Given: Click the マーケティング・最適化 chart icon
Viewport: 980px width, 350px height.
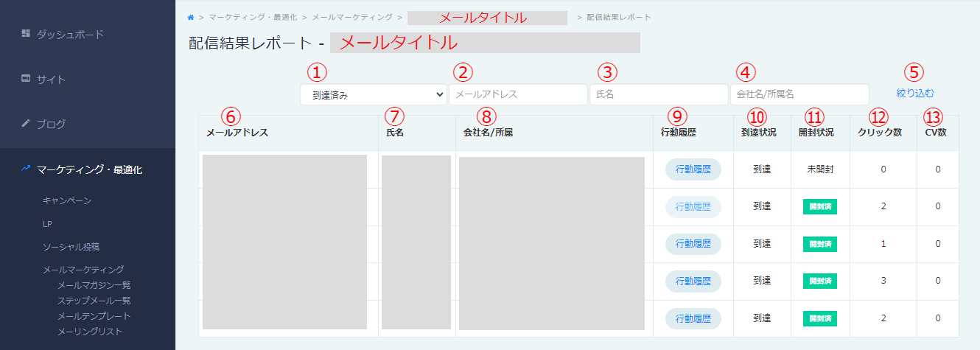Looking at the screenshot, I should click(26, 169).
